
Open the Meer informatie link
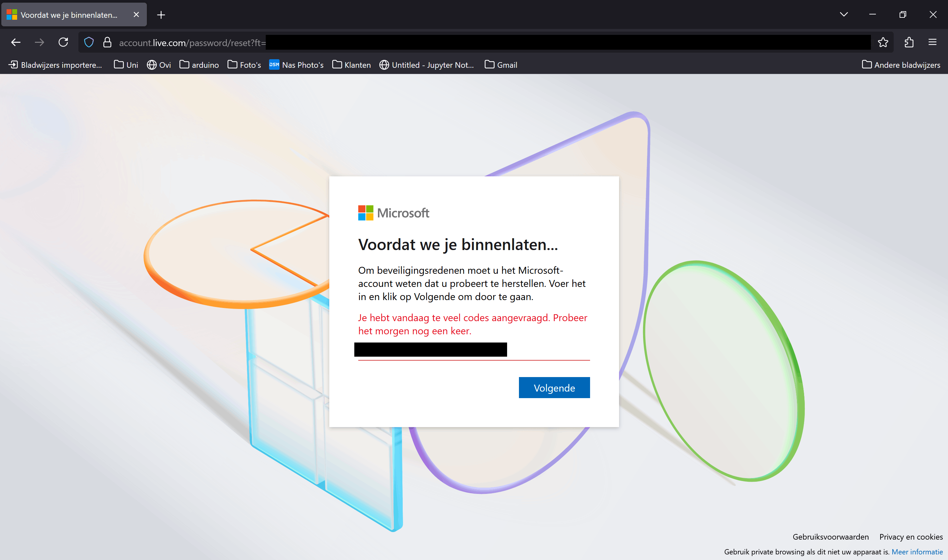coord(917,552)
